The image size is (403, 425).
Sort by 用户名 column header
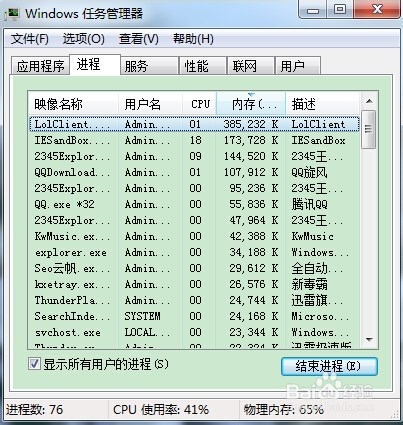[150, 104]
